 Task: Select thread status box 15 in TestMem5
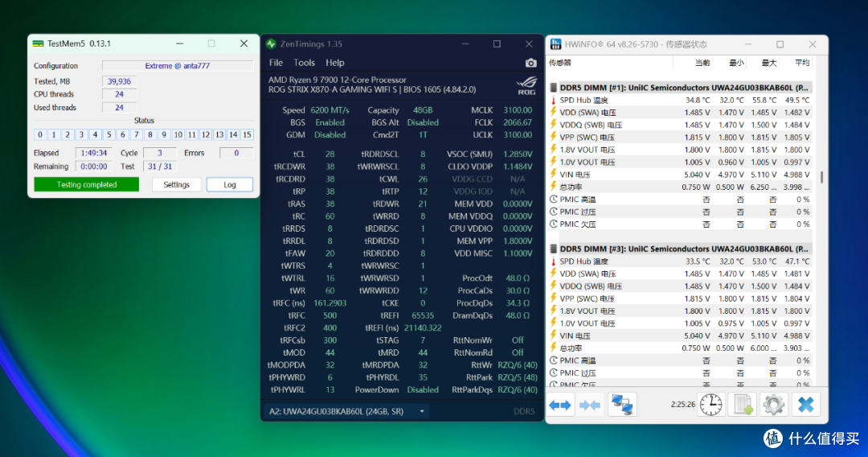(x=247, y=134)
